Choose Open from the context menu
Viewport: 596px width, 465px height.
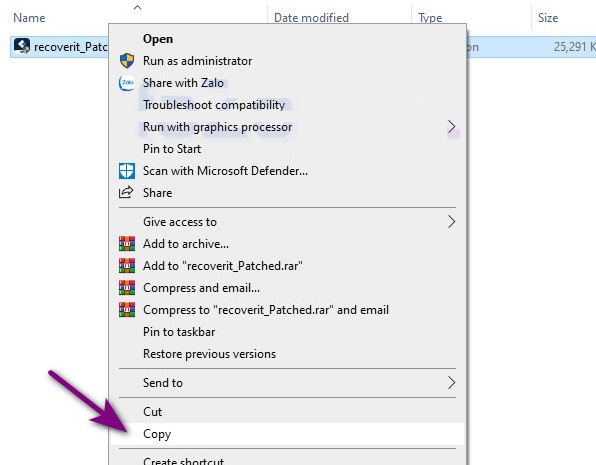click(x=288, y=39)
